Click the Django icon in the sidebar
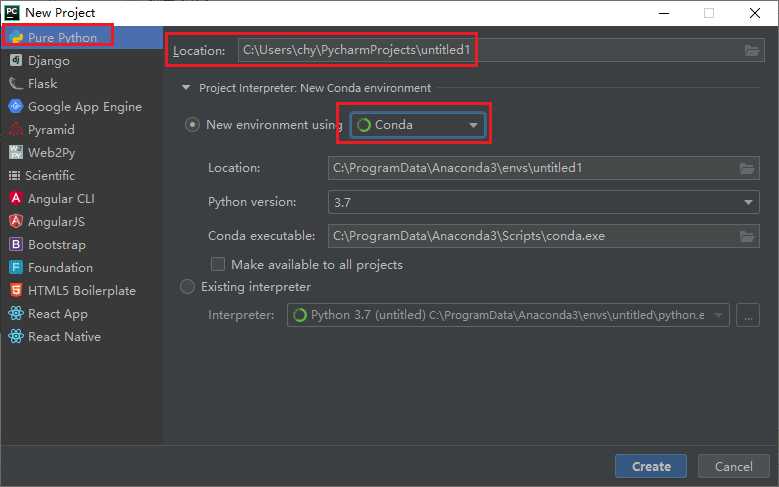Screen dimensions: 779x487 point(16,60)
